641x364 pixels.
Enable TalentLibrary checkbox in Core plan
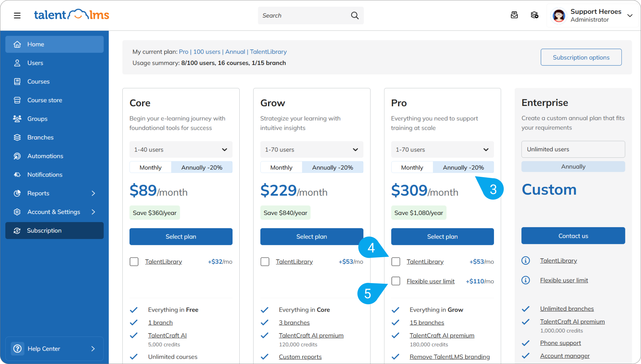pos(134,262)
